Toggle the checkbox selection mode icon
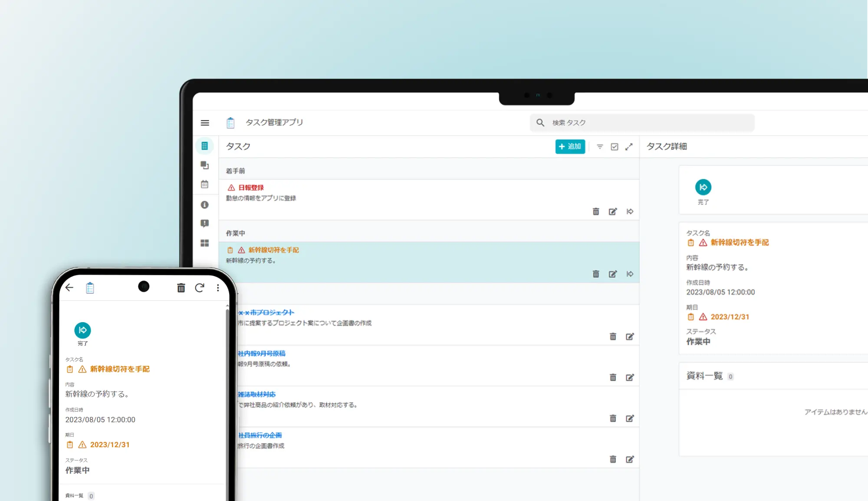868x501 pixels. tap(615, 147)
